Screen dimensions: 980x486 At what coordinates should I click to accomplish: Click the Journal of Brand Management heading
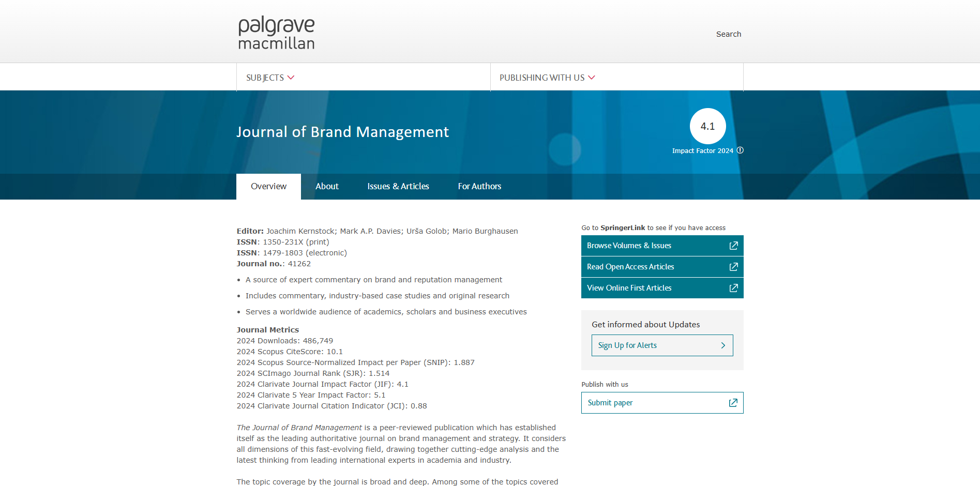(x=342, y=132)
